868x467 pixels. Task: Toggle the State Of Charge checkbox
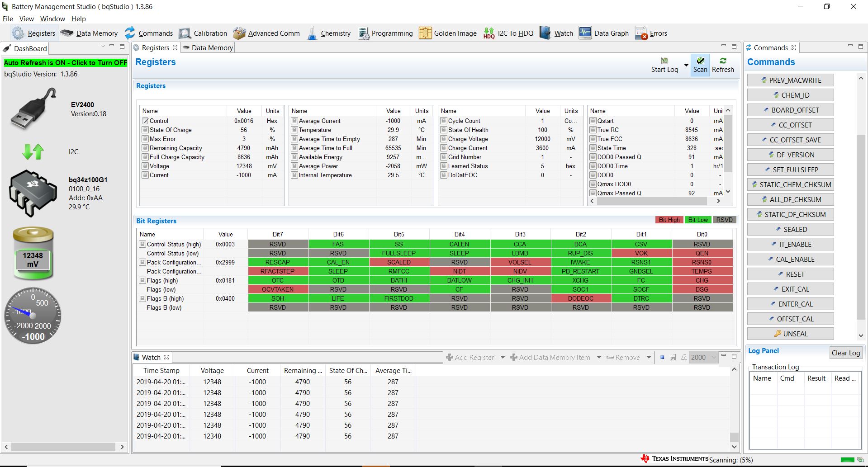click(x=145, y=130)
